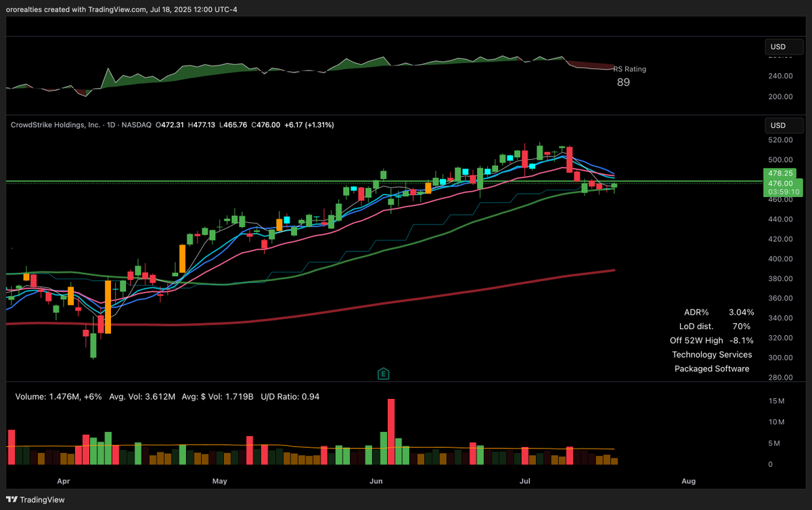Viewport: 812px width, 510px height.
Task: Click the 200.00 value in RS pane scale
Action: pyautogui.click(x=780, y=97)
